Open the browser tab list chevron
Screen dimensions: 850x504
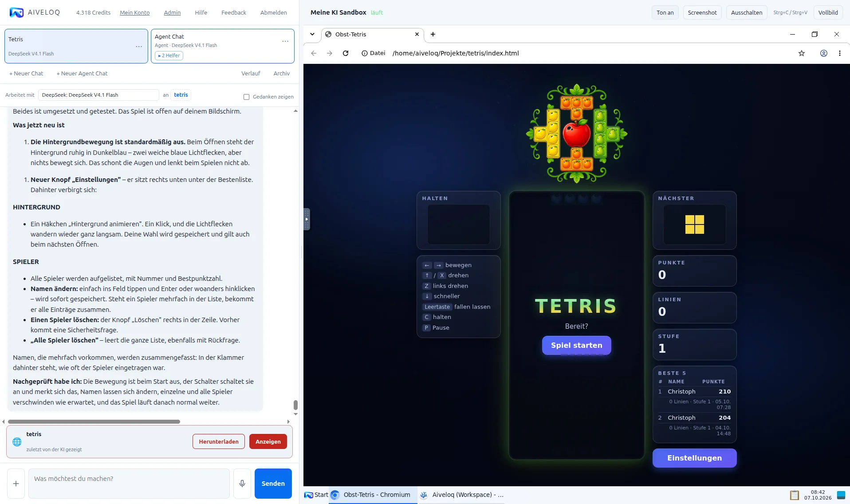(312, 34)
